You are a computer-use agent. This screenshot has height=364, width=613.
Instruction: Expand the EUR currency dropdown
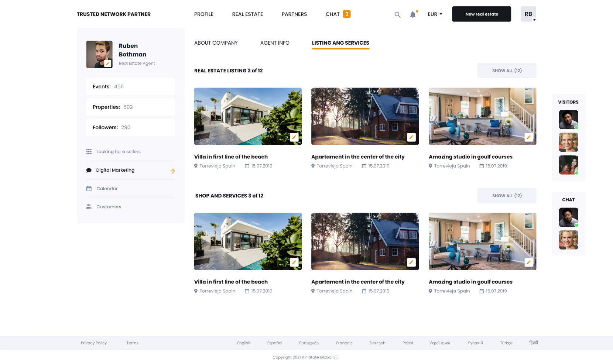pyautogui.click(x=435, y=14)
